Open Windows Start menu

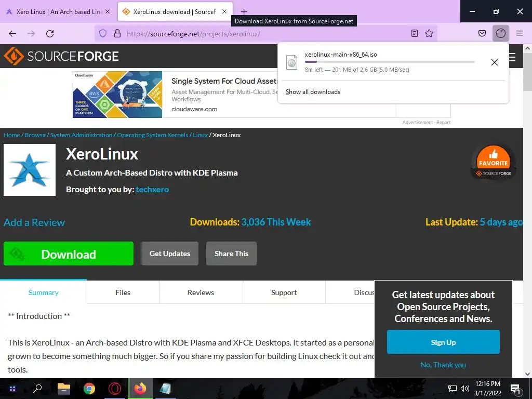(x=12, y=389)
